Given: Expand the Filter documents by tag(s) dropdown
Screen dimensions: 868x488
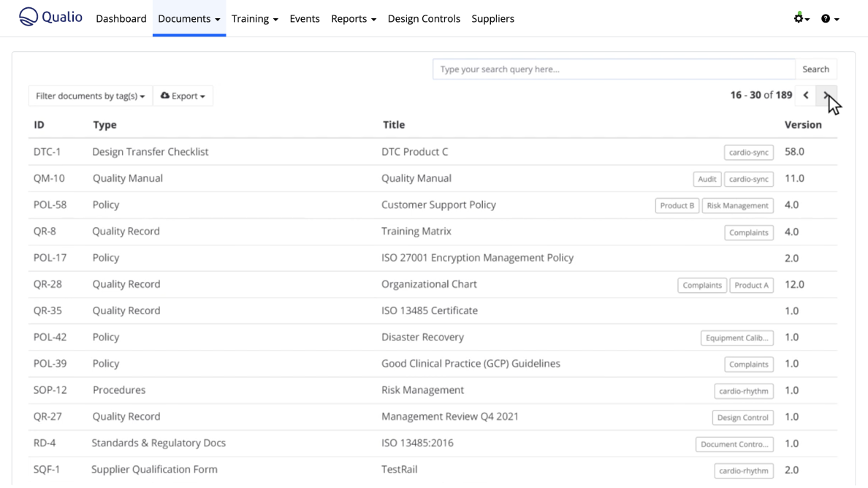Looking at the screenshot, I should pos(90,96).
